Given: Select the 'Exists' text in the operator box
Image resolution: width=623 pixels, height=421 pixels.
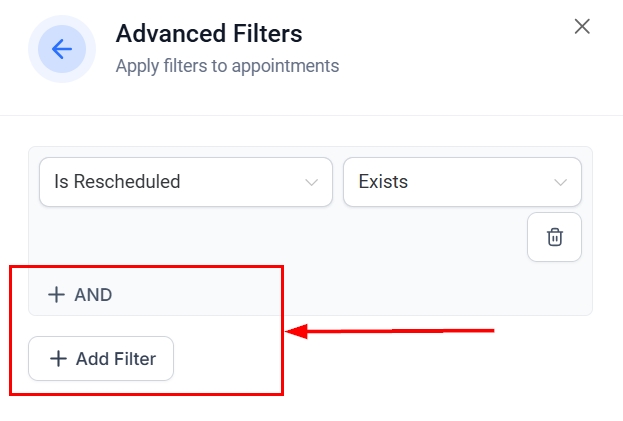Looking at the screenshot, I should pyautogui.click(x=383, y=182).
